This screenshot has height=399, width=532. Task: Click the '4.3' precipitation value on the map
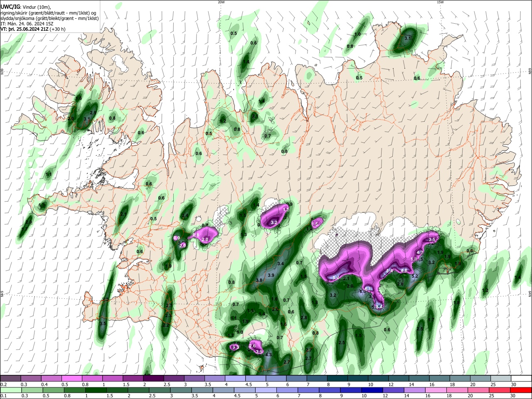(268, 355)
